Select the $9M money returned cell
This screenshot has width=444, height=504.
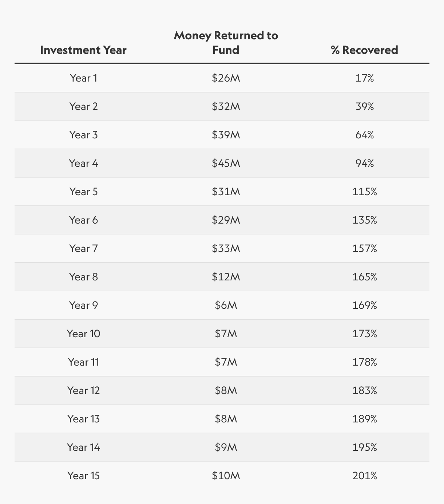(x=226, y=447)
